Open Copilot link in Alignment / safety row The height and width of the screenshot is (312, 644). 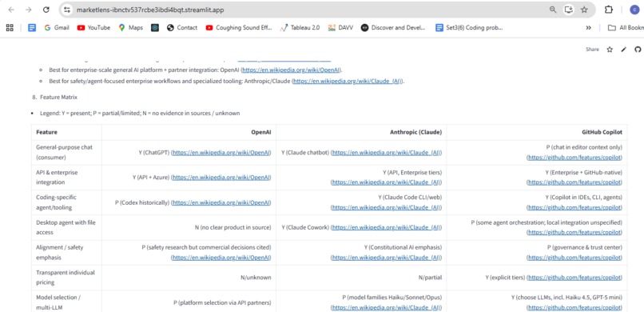coord(574,258)
